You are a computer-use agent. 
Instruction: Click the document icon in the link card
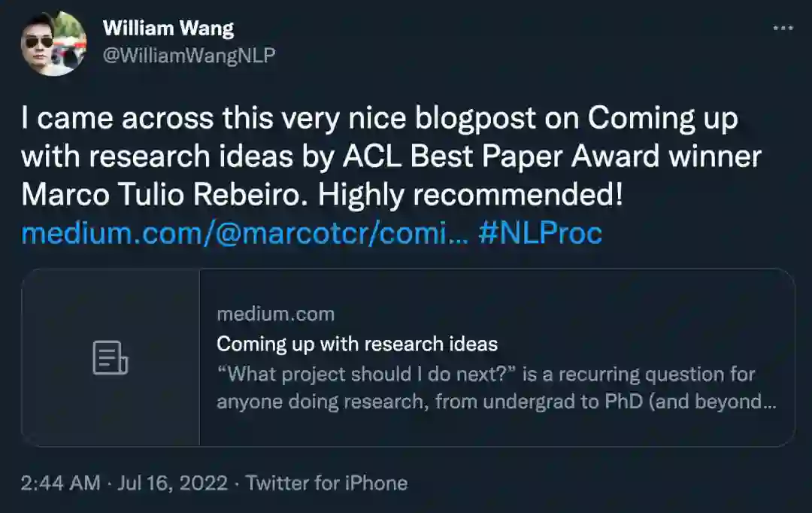coord(111,357)
